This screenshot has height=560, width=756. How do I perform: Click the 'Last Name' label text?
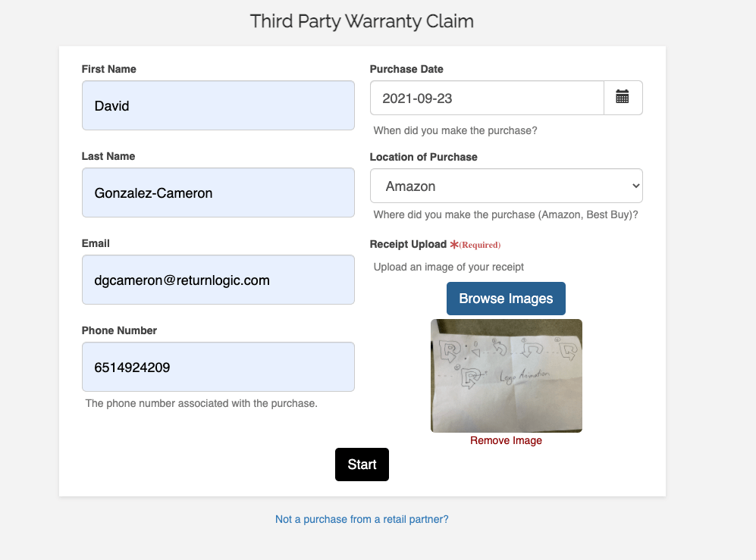coord(108,156)
